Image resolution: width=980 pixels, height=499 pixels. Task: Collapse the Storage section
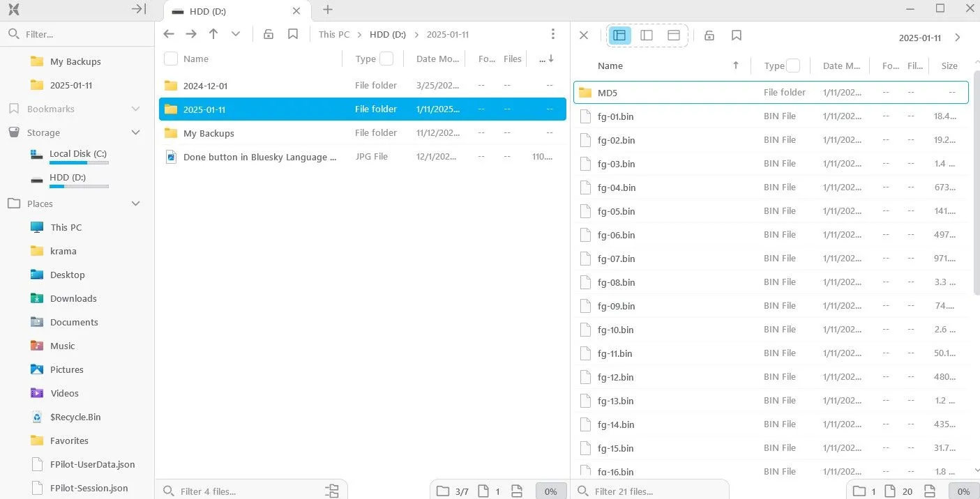136,133
